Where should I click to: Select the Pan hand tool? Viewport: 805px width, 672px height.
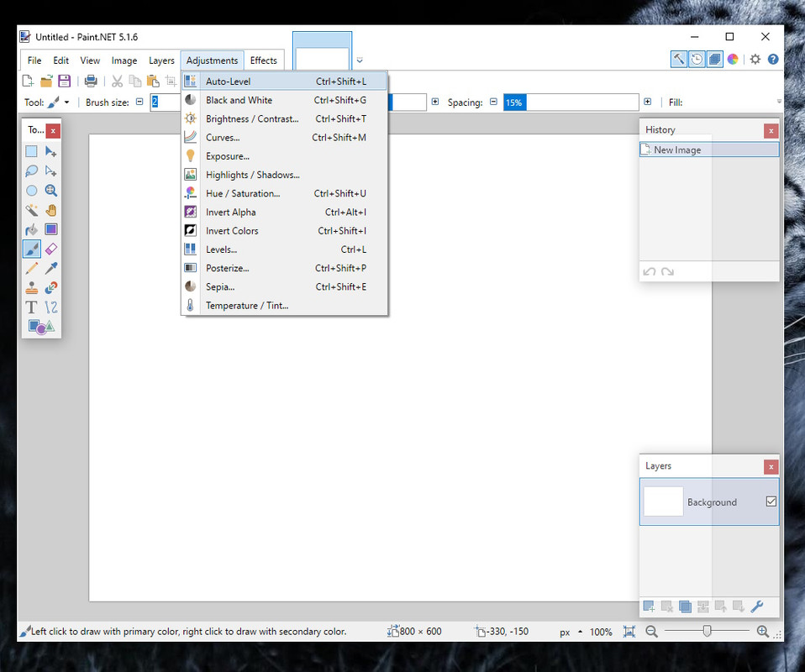(x=50, y=210)
